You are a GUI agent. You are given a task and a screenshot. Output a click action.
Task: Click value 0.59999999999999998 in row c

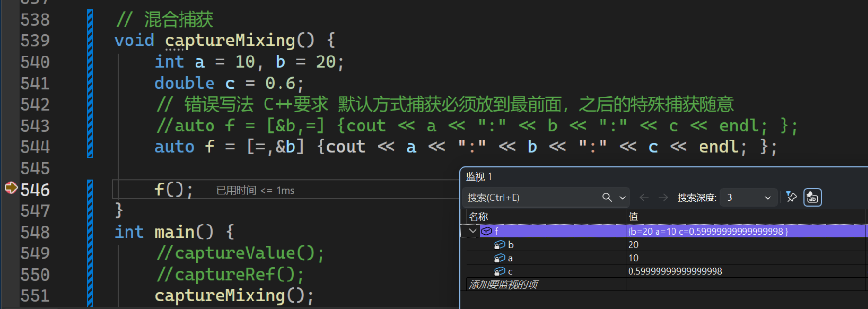click(675, 271)
